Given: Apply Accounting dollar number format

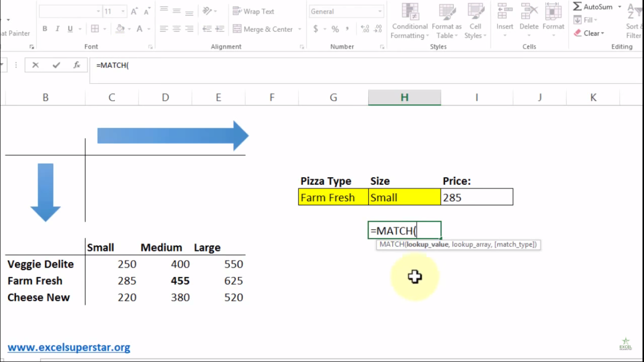Looking at the screenshot, I should point(315,29).
